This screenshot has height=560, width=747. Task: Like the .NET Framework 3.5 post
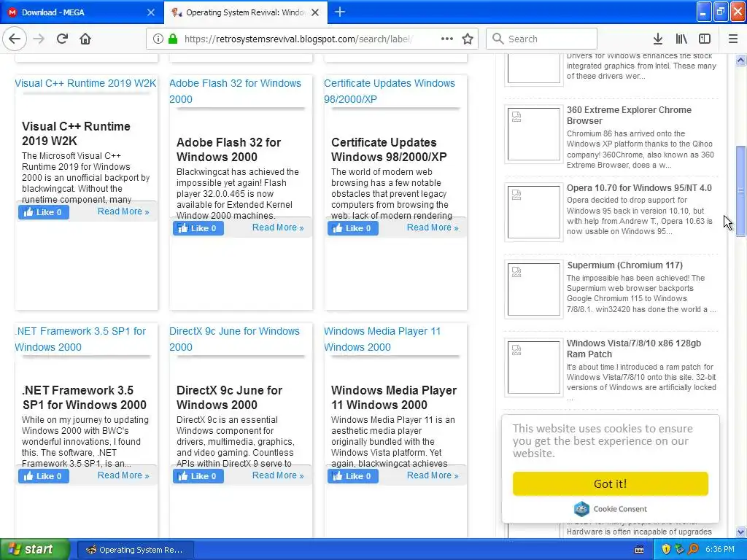pos(43,475)
